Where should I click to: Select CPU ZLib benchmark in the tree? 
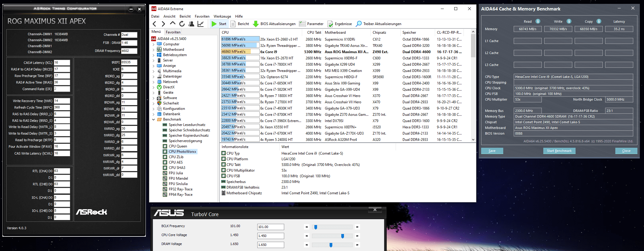tap(176, 157)
